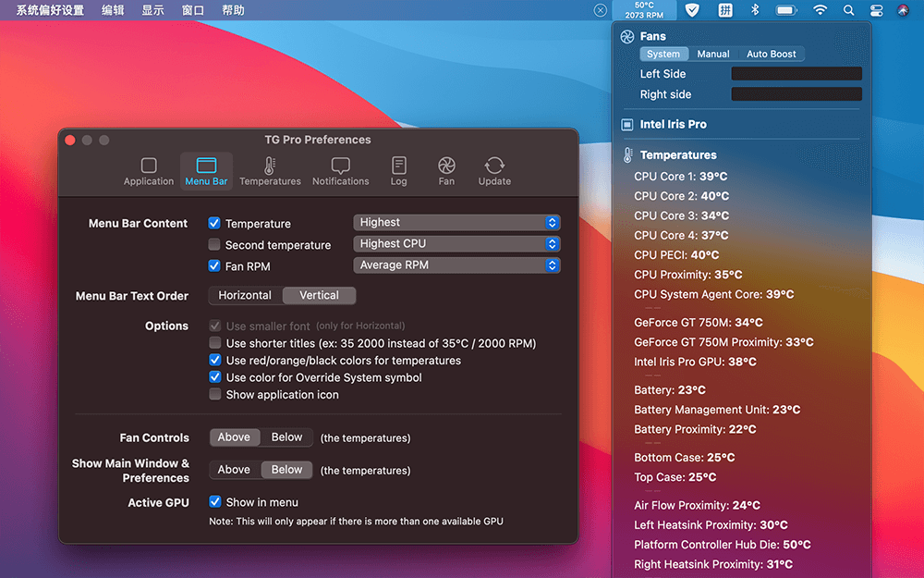Click CPU System Agent Core: 39°C entry

tap(714, 294)
